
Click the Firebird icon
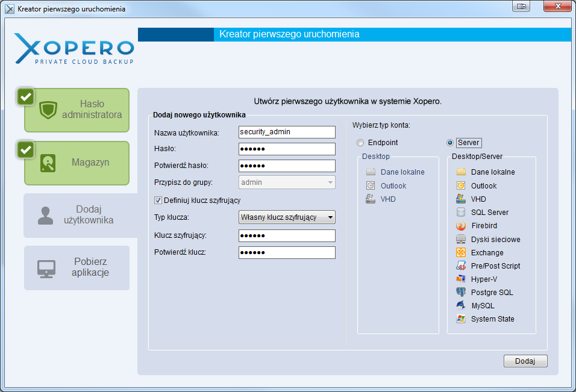pos(461,226)
